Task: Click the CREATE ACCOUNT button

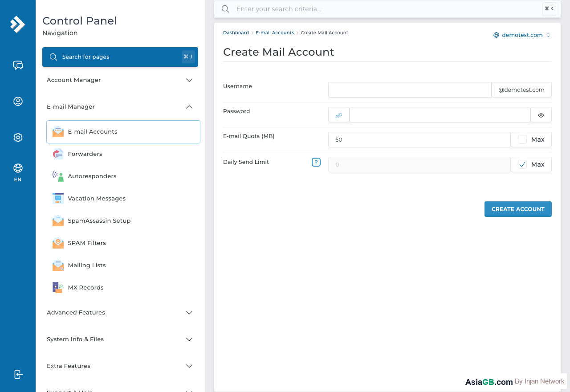Action: click(518, 209)
